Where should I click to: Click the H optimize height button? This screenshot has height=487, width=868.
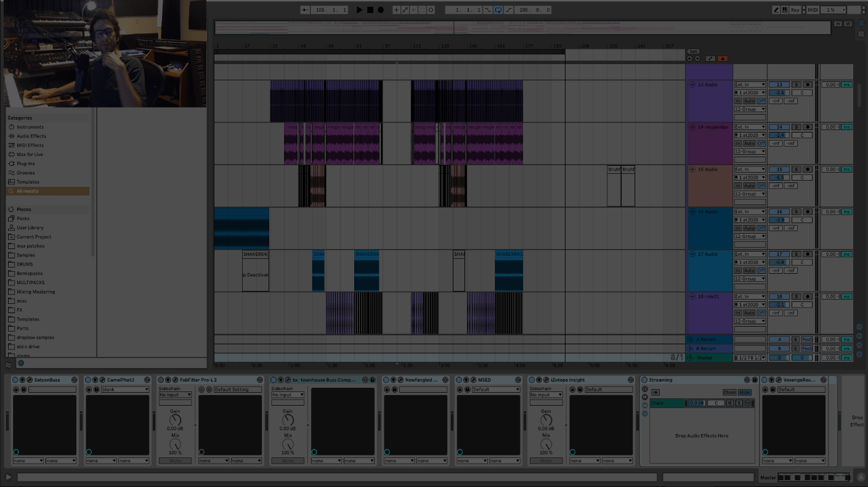coord(838,24)
